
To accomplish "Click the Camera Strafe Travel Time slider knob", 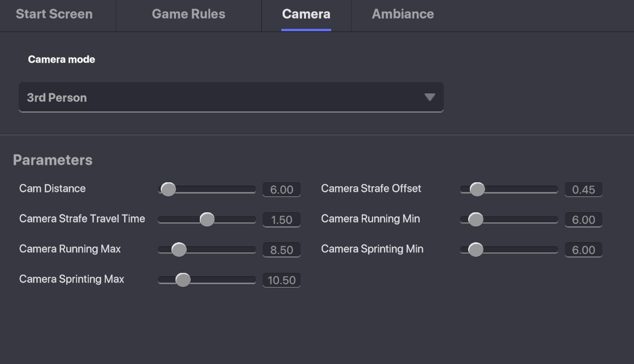I will (x=207, y=219).
